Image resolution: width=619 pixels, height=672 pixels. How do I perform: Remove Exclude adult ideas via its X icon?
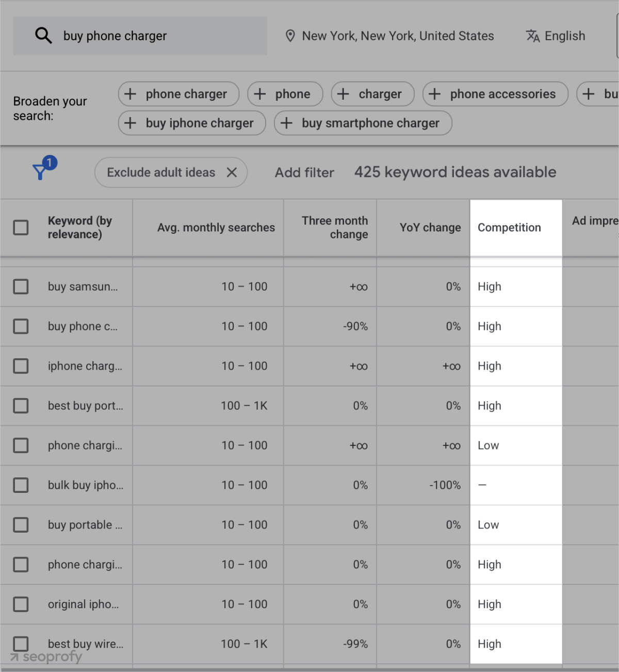coord(232,172)
